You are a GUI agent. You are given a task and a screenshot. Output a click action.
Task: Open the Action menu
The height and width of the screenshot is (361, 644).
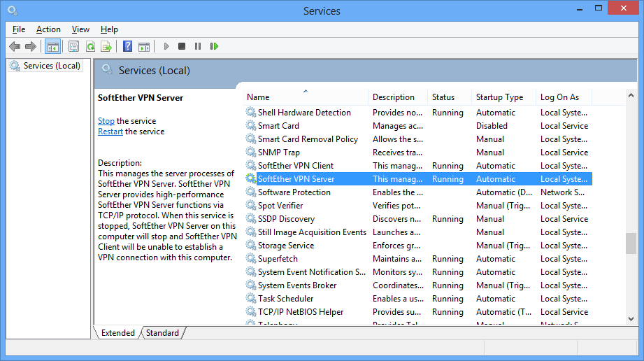coord(48,29)
